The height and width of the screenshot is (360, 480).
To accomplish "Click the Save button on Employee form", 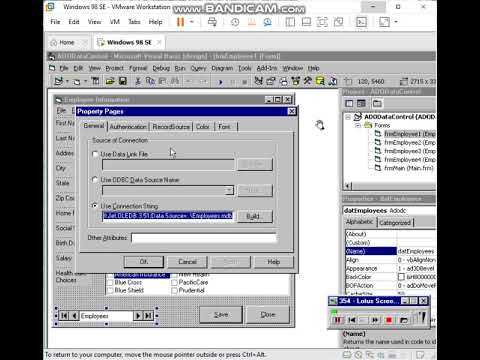I will point(221,314).
